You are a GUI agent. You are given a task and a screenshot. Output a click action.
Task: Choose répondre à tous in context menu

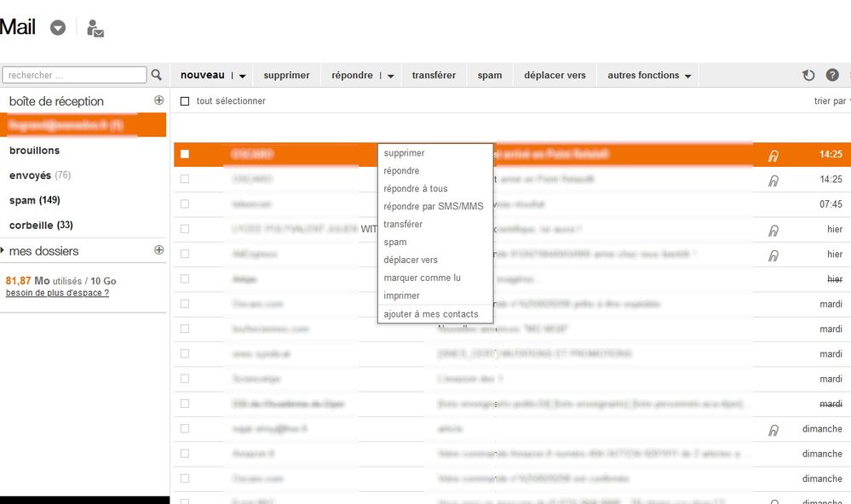415,189
